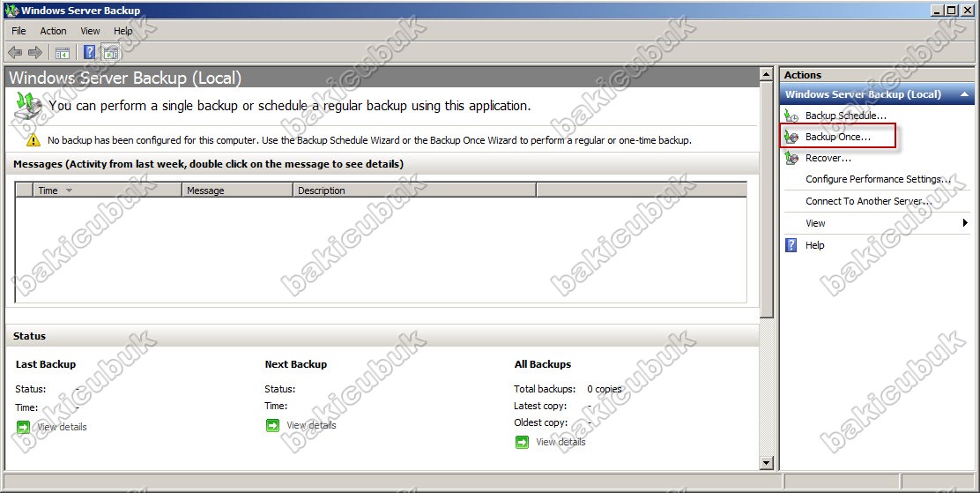Collapse the Windows Server Backup (Local) actions section
The height and width of the screenshot is (493, 980).
tap(965, 94)
